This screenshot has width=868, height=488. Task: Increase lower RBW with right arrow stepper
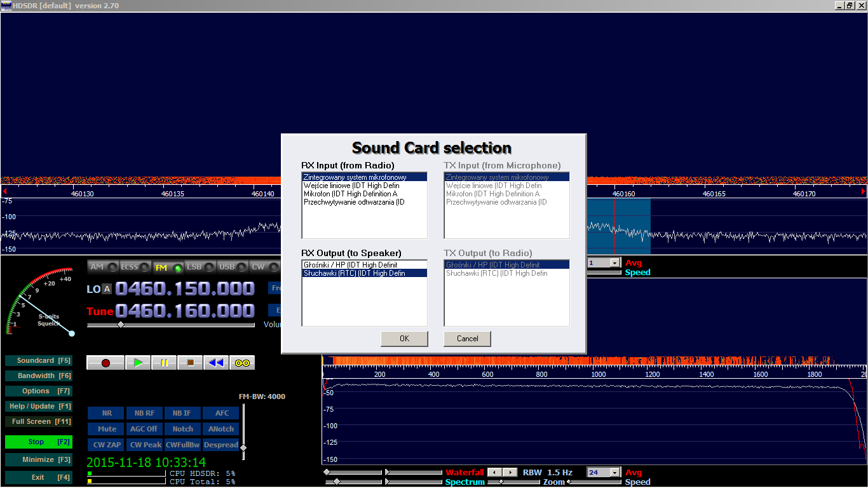(512, 472)
